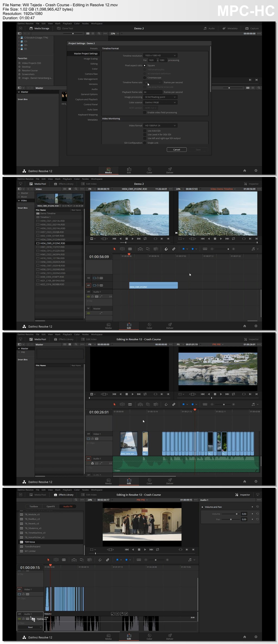Open the Capture panel button
The width and height of the screenshot is (278, 644).
click(252, 28)
